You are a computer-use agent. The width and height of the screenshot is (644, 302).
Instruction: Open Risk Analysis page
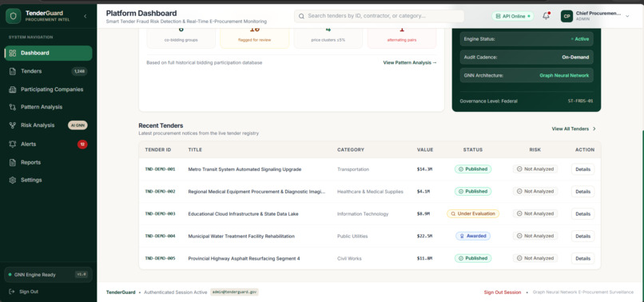49,125
